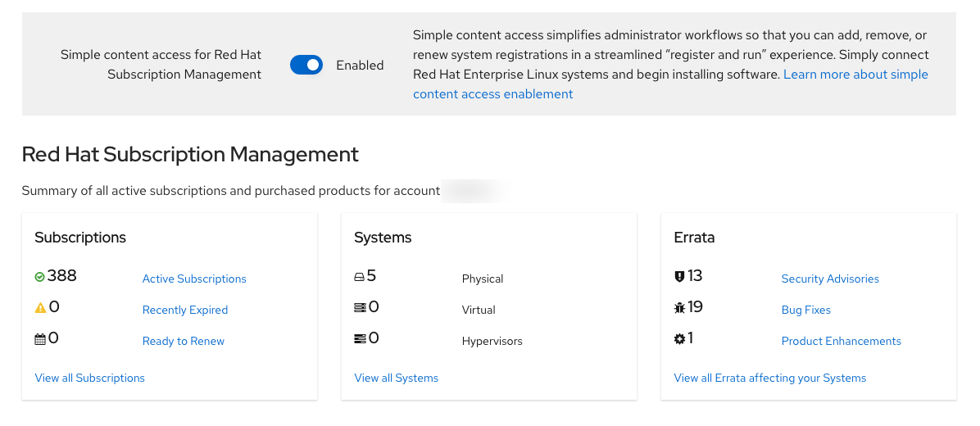Open the Active Subscriptions link

click(194, 279)
